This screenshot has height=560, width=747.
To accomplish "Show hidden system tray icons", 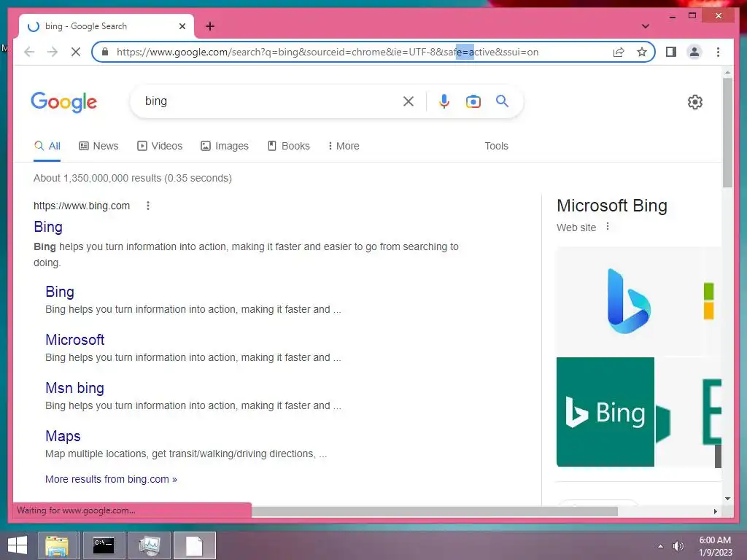I will click(x=660, y=546).
